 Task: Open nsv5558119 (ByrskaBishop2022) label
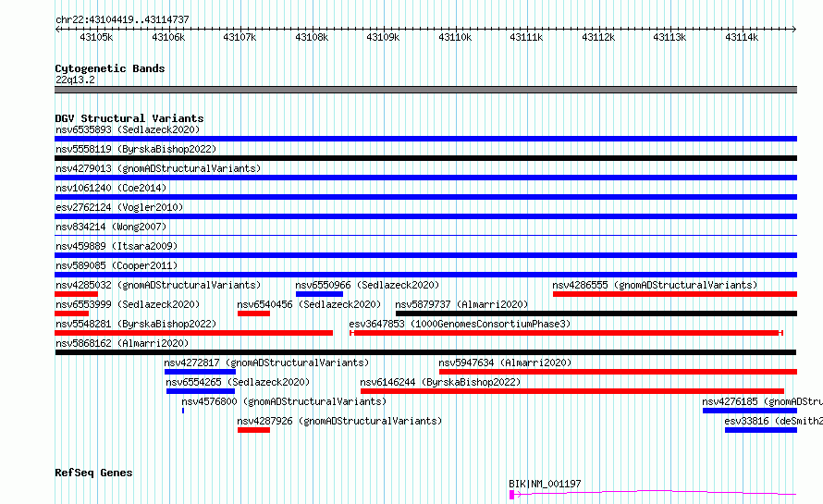[x=136, y=149]
